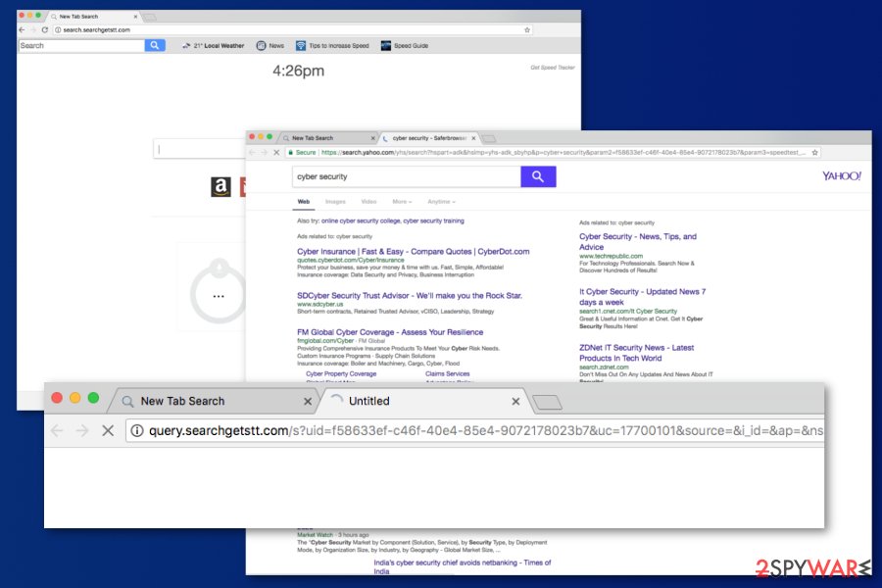Open a new tab in the front window
The width and height of the screenshot is (882, 588).
click(x=547, y=402)
